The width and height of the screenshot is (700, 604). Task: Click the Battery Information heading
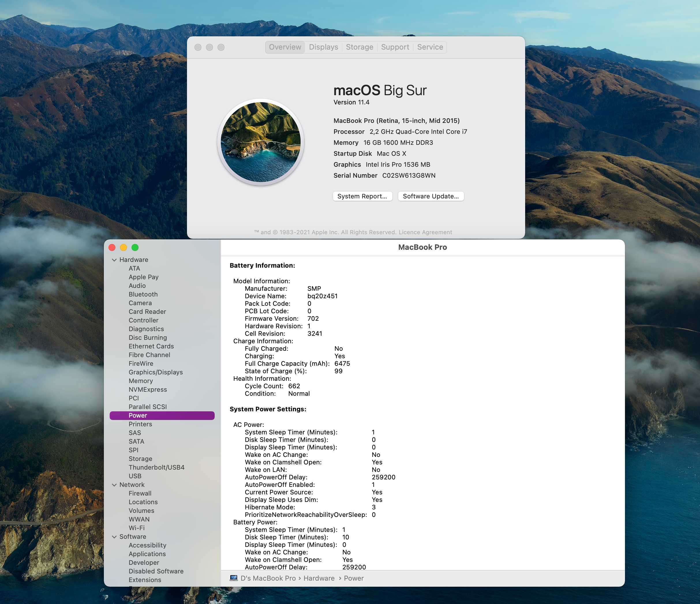point(262,266)
